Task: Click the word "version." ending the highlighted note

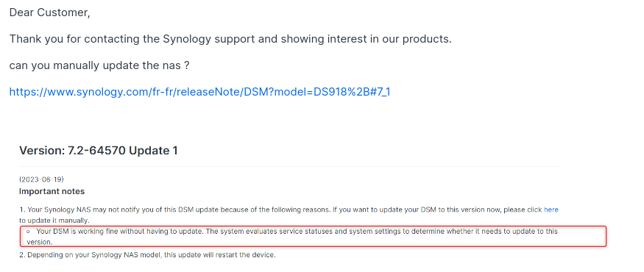Action: 40,242
